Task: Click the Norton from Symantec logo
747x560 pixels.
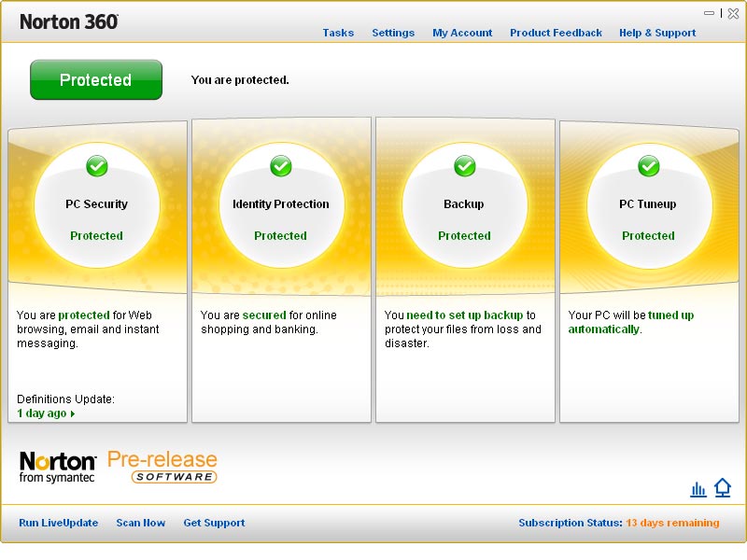Action: pyautogui.click(x=58, y=467)
